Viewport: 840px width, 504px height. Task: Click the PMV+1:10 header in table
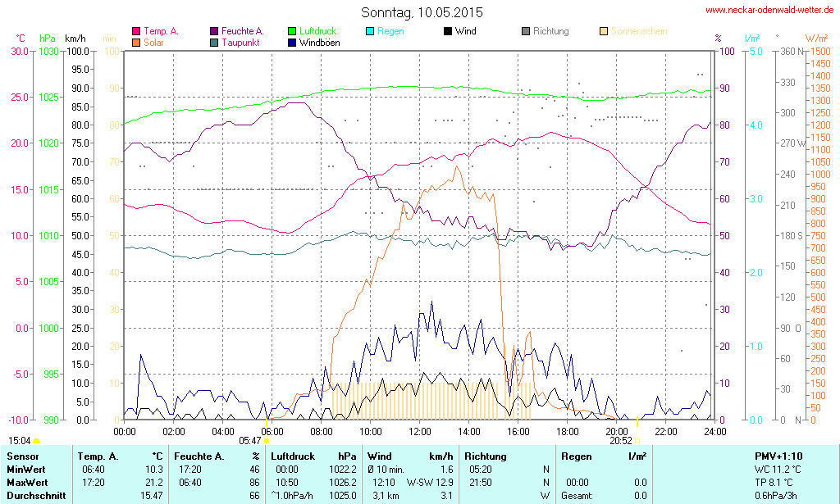click(x=778, y=456)
